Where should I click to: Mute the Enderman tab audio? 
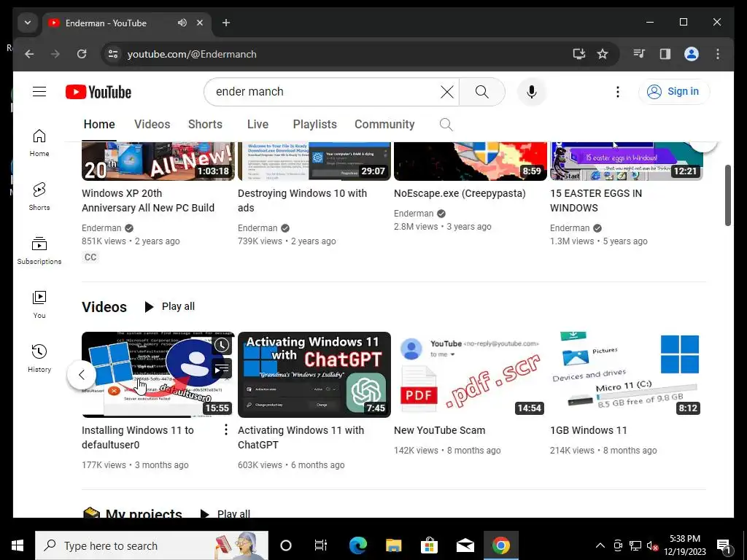click(182, 23)
